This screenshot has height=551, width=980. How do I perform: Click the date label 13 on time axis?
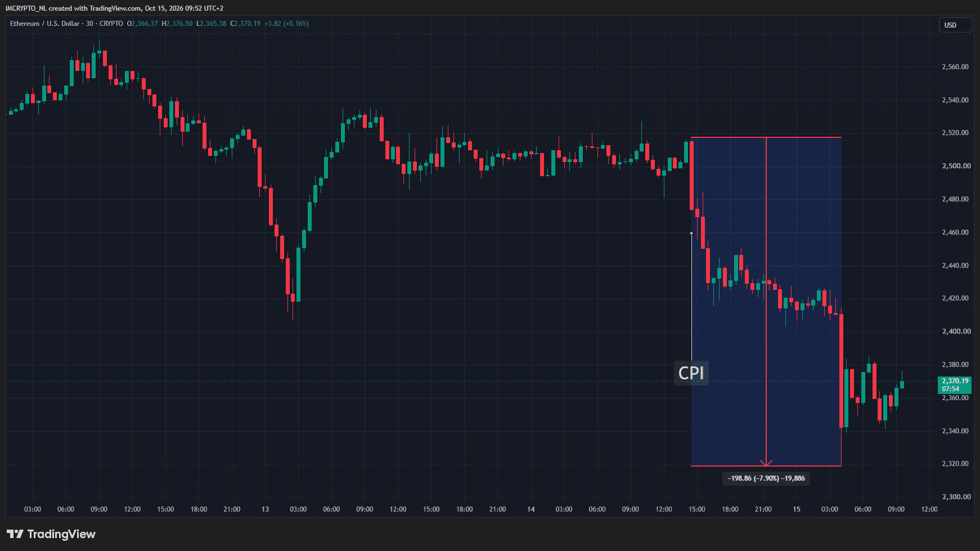pyautogui.click(x=265, y=509)
